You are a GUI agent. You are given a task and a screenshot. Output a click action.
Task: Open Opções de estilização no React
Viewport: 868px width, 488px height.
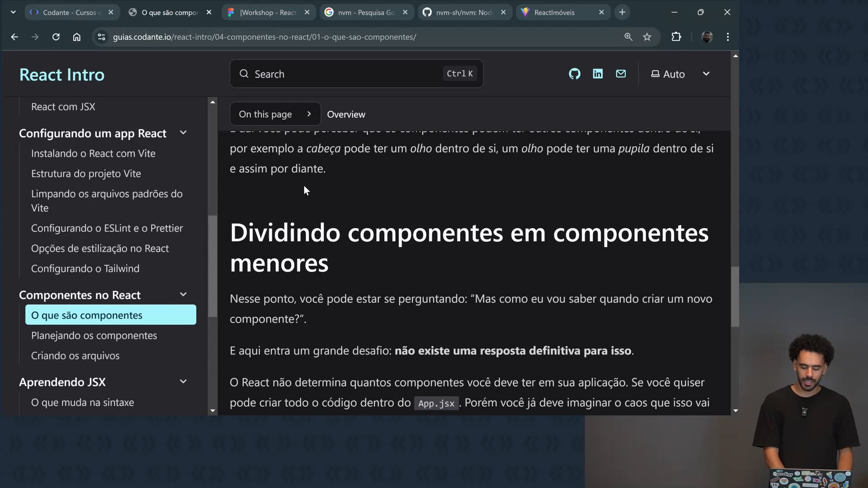(x=100, y=249)
